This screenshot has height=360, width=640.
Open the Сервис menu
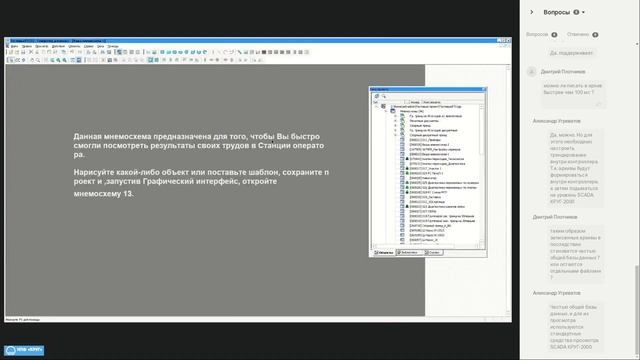pos(89,47)
